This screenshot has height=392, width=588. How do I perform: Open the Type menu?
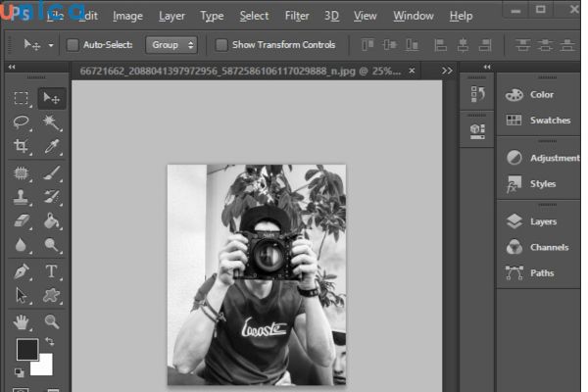(212, 16)
